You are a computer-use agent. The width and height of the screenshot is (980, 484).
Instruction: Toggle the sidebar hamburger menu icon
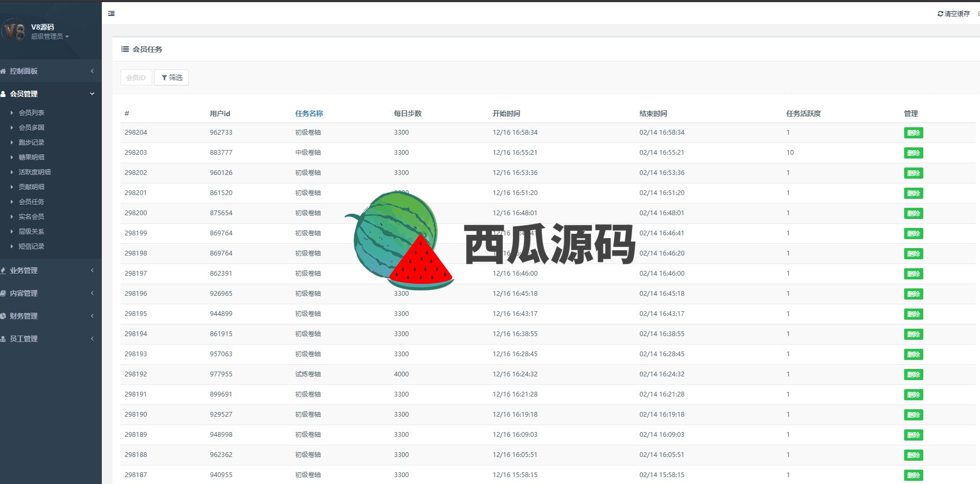click(111, 13)
